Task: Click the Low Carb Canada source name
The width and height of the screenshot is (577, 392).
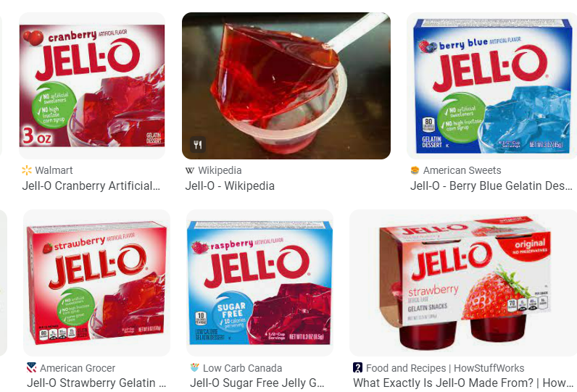Action: coord(243,368)
